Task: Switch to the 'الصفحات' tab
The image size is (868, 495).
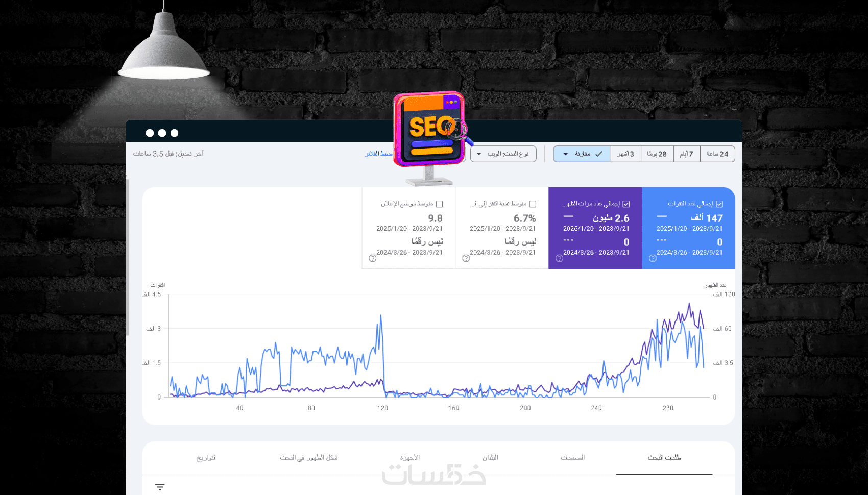Action: click(572, 458)
